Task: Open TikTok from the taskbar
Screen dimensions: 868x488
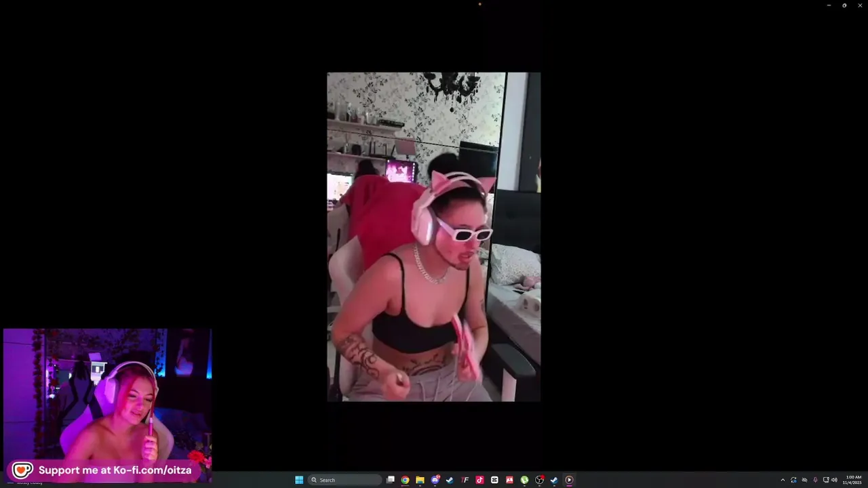Action: coord(479,480)
